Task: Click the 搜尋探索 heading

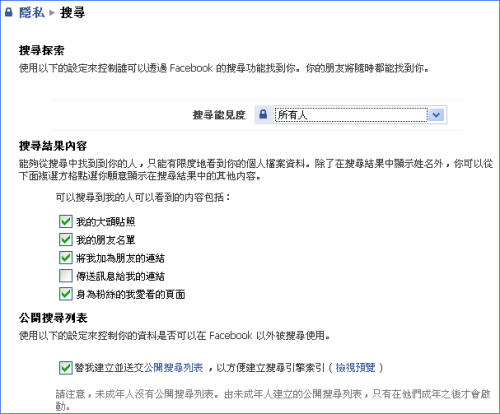Action: pyautogui.click(x=42, y=50)
